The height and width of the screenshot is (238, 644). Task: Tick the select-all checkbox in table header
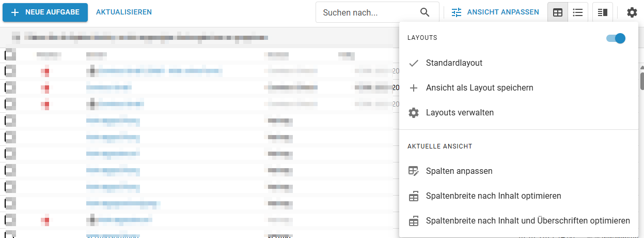(x=10, y=54)
